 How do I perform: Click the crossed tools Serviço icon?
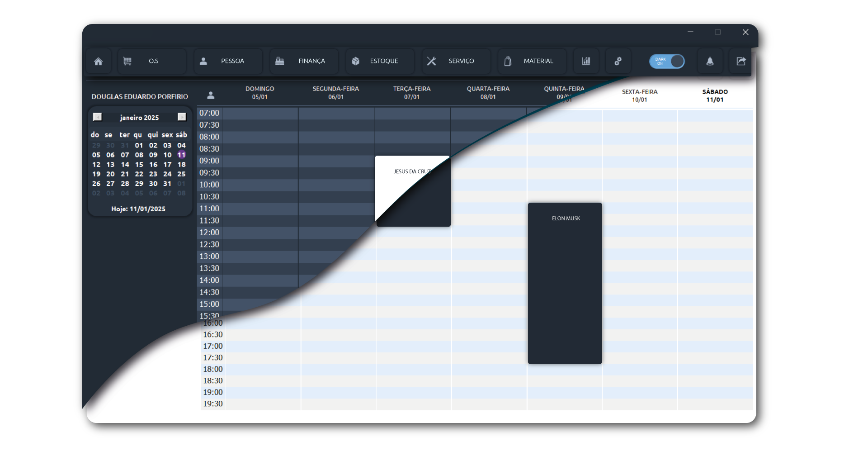click(432, 61)
